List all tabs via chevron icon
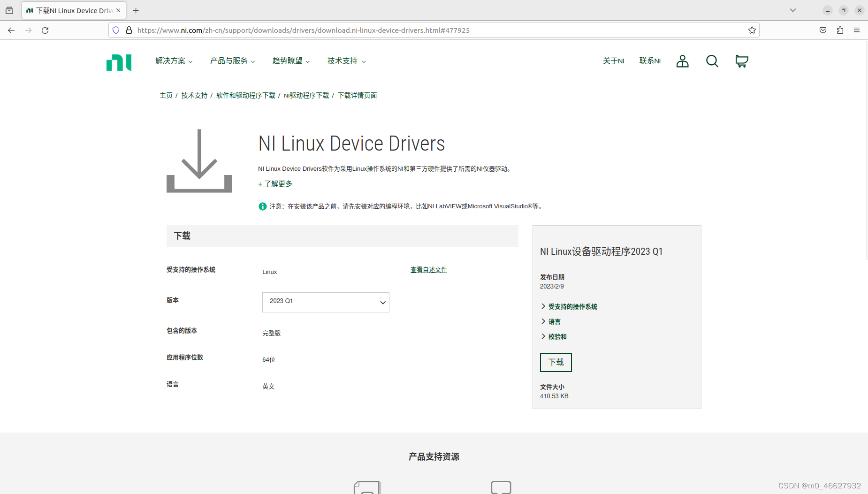Screen dimensions: 868x494 click(x=793, y=10)
